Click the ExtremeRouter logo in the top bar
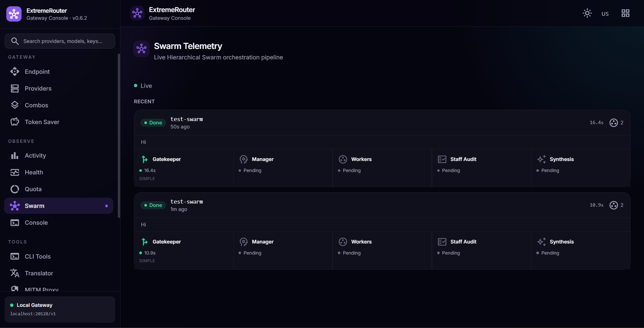Viewport: 644px width, 328px height. pyautogui.click(x=137, y=13)
